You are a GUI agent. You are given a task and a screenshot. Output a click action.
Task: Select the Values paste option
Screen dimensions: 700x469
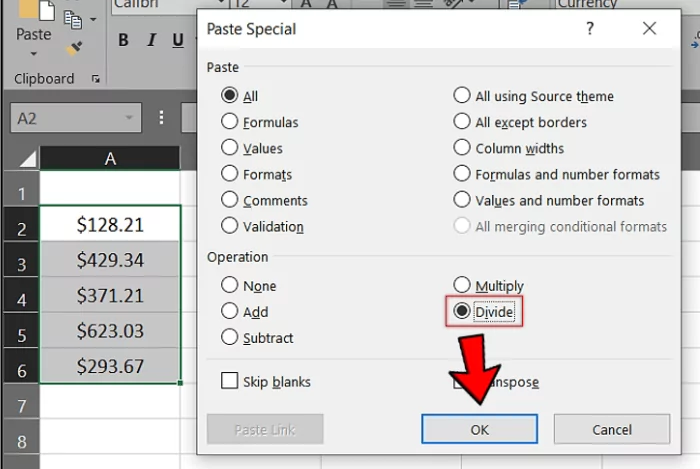point(230,148)
